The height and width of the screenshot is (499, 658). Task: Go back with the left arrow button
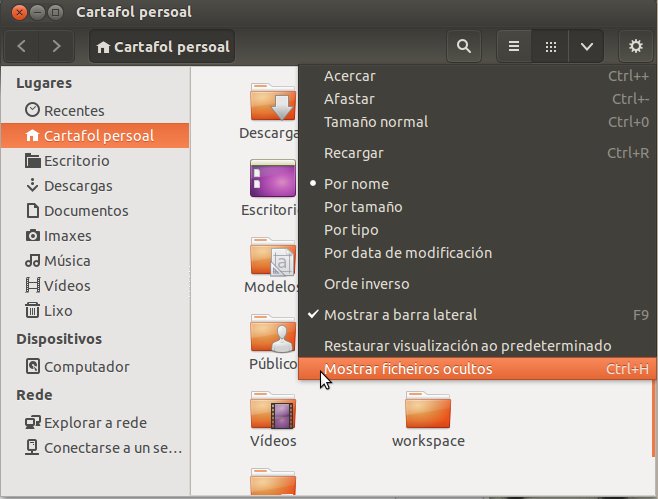[x=22, y=46]
